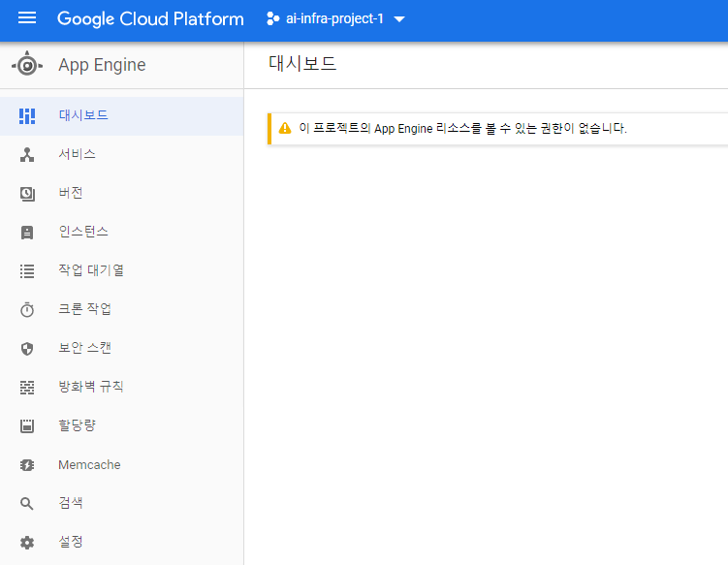Click the 검색 magnifier icon
The image size is (728, 565).
point(27,503)
